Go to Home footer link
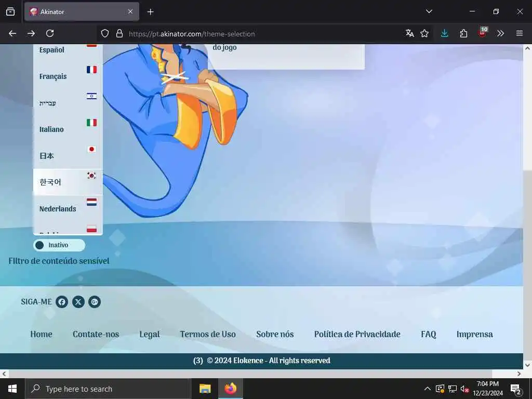The image size is (532, 399). 42,334
